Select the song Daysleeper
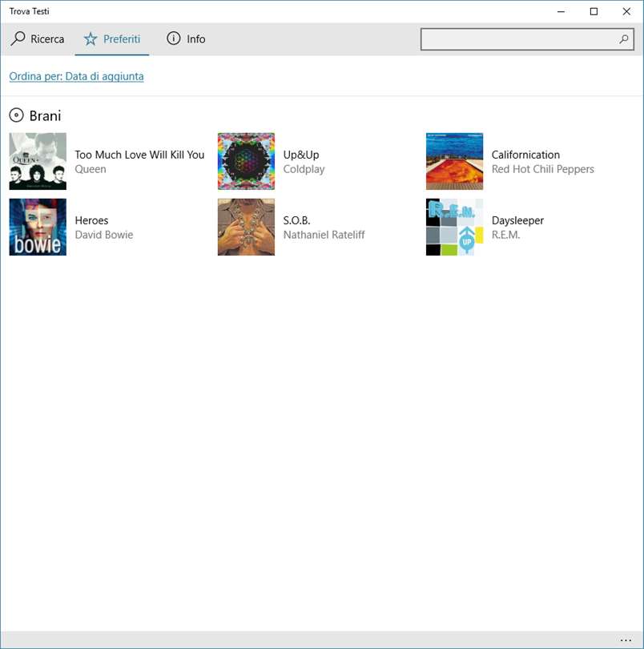Screen dimensions: 644x649 coord(517,220)
